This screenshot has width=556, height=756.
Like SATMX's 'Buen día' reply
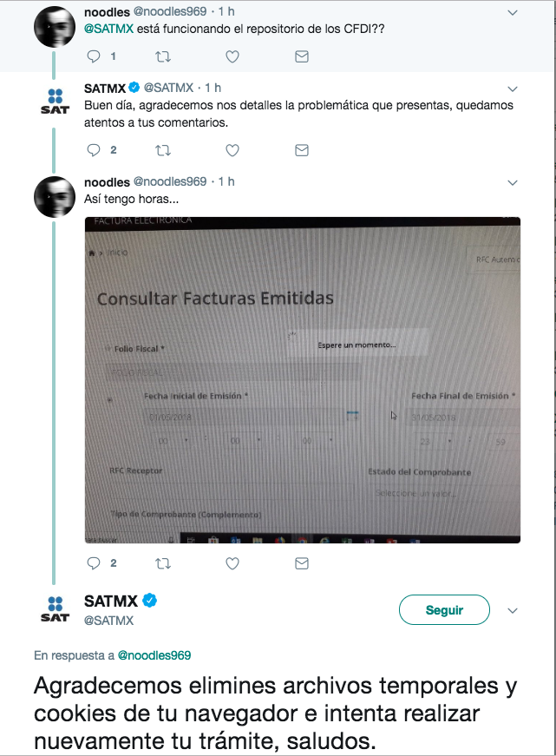(232, 150)
